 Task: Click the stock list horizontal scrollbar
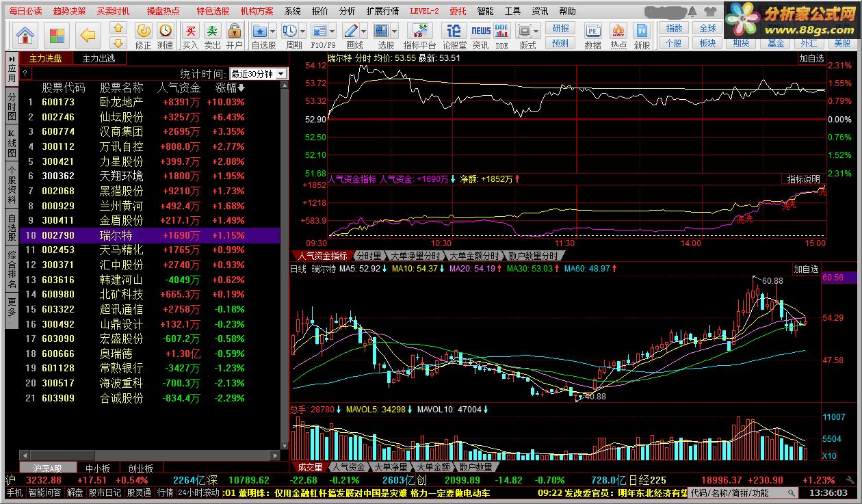(151, 455)
